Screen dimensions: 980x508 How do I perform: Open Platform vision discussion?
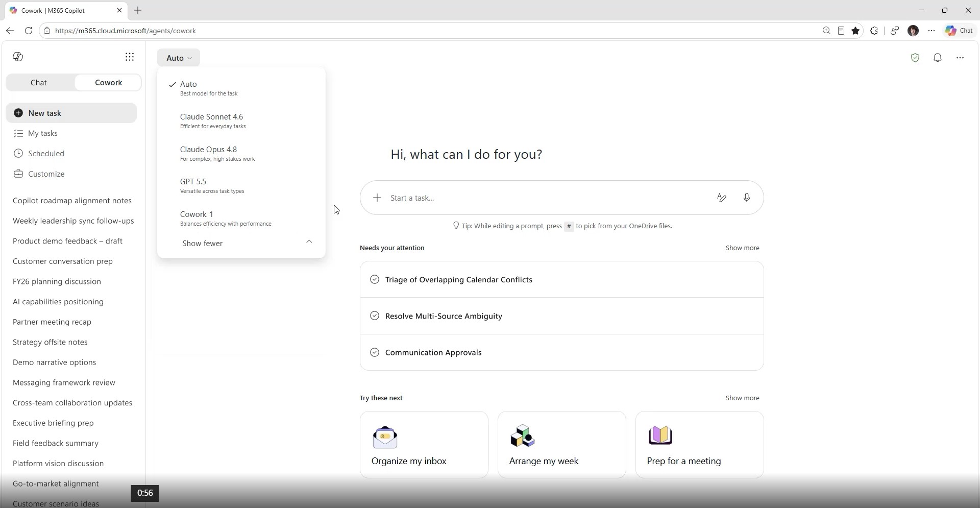click(x=58, y=463)
